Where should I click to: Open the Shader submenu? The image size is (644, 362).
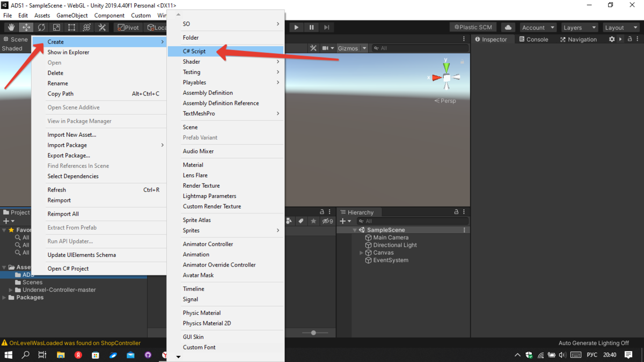point(225,62)
